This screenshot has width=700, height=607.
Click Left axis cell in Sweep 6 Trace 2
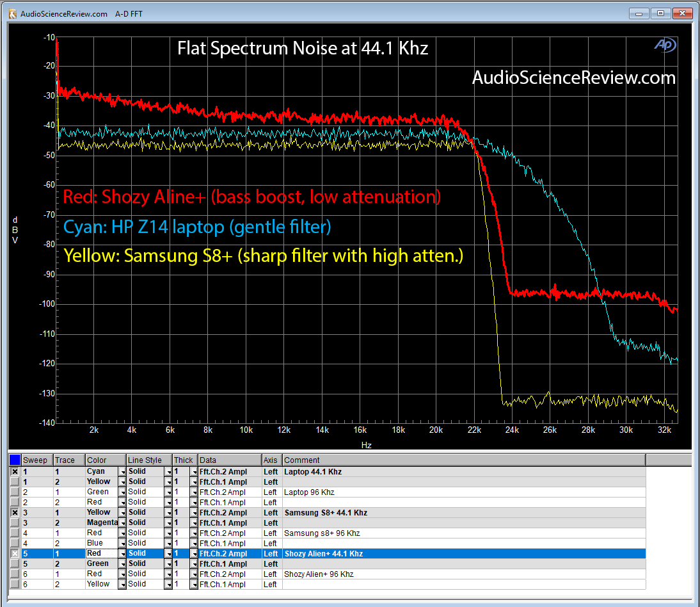tap(272, 585)
